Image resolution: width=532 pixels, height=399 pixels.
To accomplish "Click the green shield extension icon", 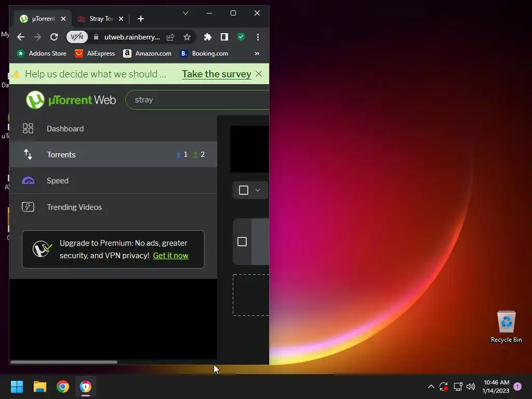I will [241, 37].
